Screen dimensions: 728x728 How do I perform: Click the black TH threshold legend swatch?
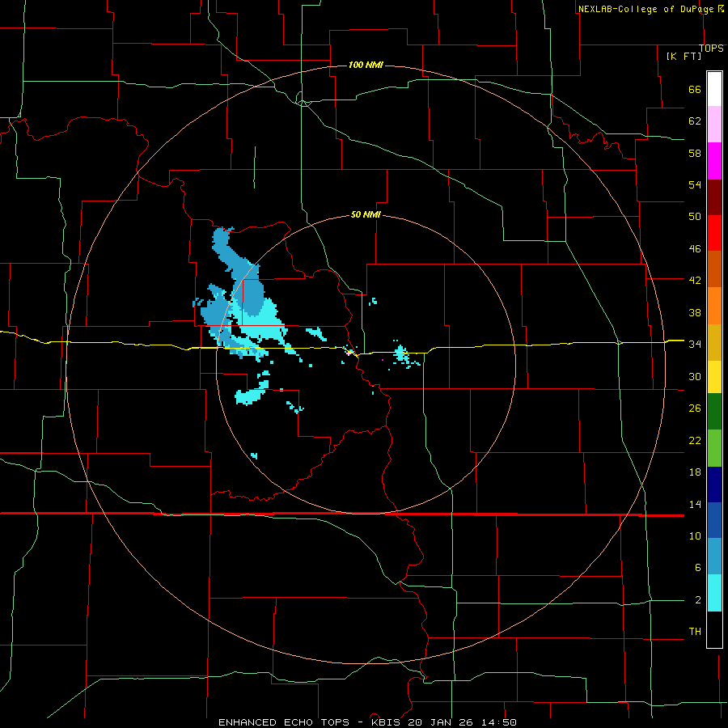[714, 629]
